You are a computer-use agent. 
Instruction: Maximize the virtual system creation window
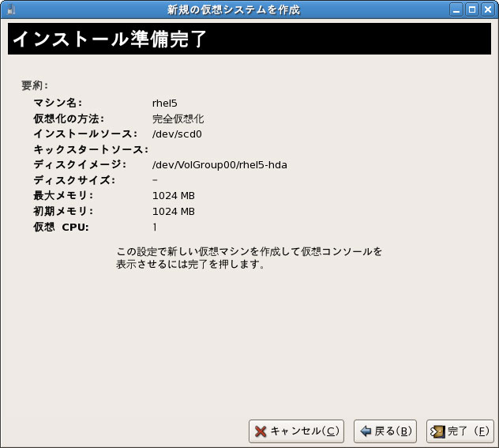[x=472, y=9]
